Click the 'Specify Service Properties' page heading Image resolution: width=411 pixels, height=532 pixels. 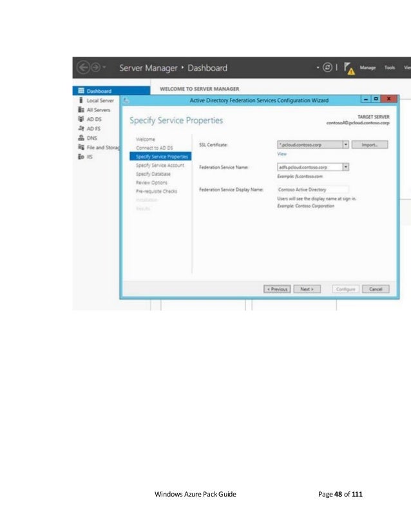[176, 120]
